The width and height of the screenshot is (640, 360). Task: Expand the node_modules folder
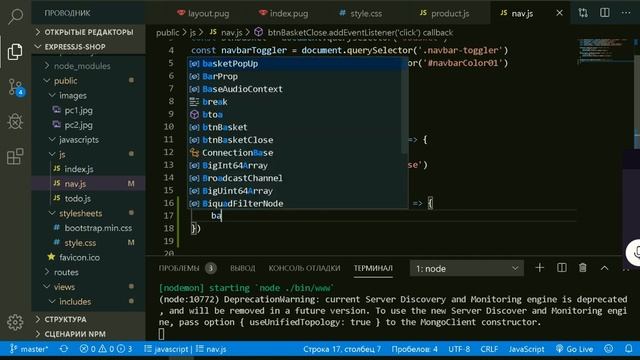point(89,66)
